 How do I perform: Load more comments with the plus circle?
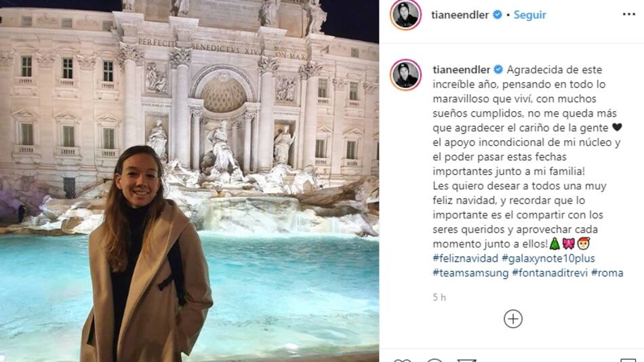(513, 319)
